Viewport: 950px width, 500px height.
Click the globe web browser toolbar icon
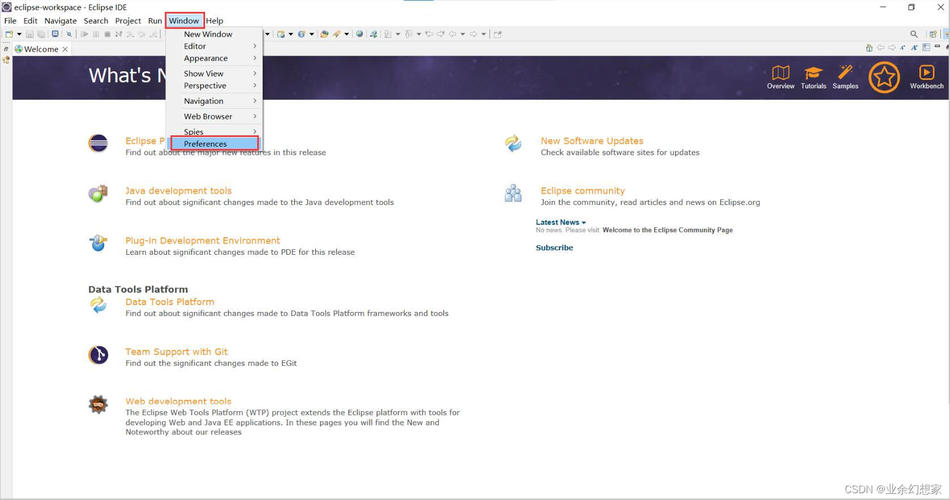point(360,34)
